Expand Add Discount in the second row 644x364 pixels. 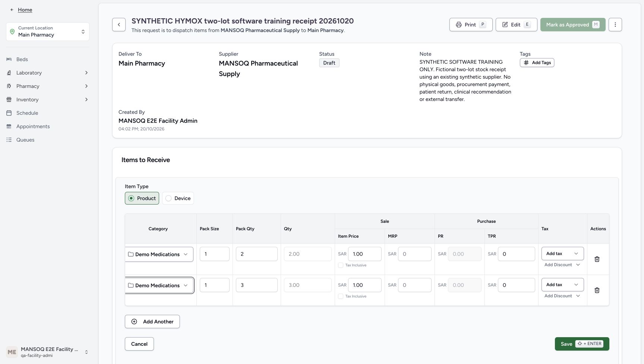[x=562, y=296]
